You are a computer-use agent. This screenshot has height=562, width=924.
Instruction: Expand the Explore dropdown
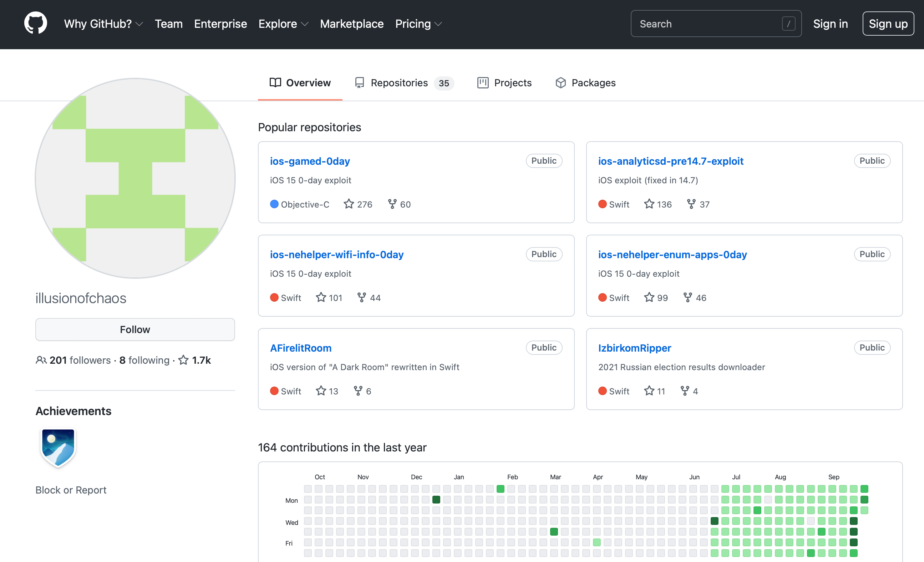(283, 24)
